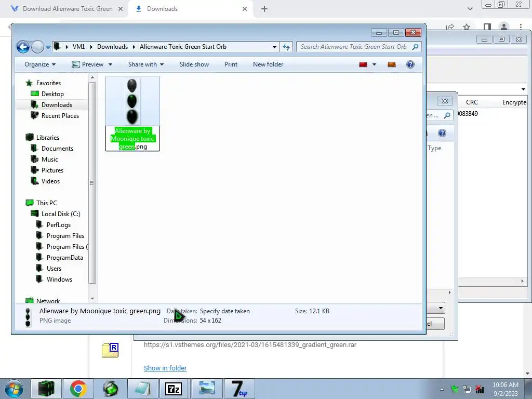Select the PerfLogs folder
Image resolution: width=532 pixels, height=399 pixels.
(x=58, y=225)
